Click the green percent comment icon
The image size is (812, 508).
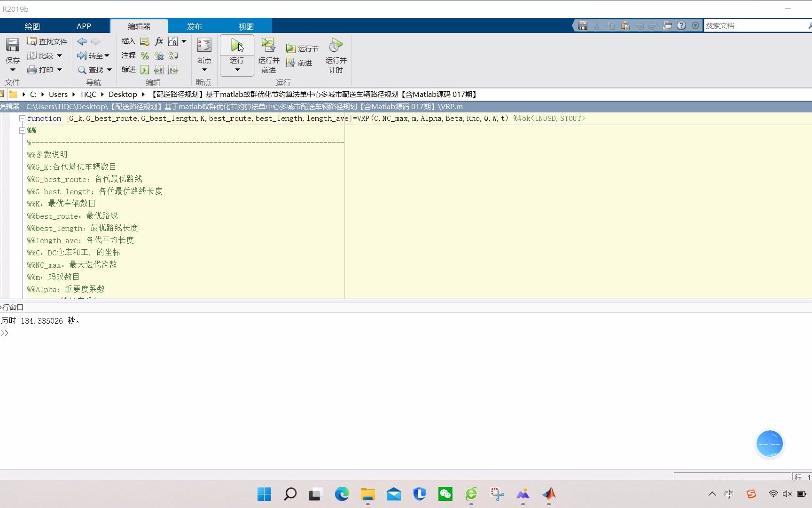(145, 56)
